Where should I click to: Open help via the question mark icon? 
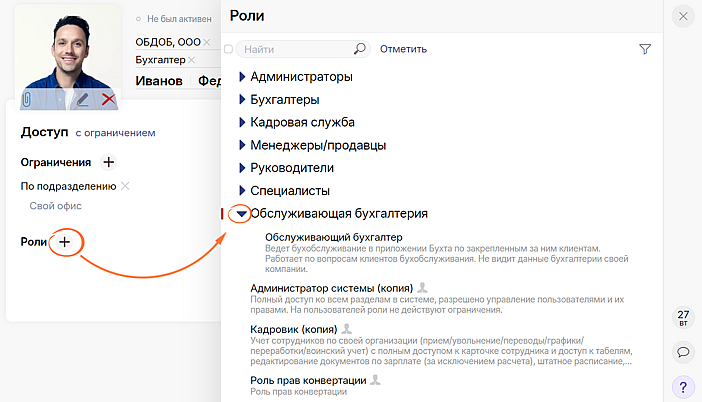(x=683, y=386)
